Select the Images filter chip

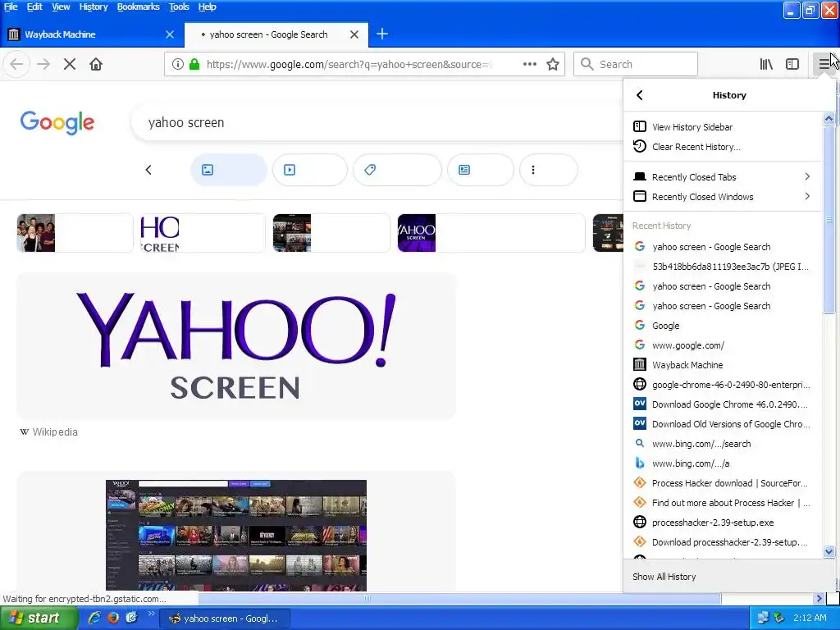point(229,170)
